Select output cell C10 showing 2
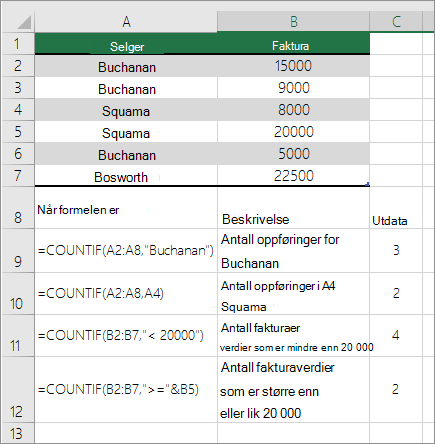 click(396, 294)
